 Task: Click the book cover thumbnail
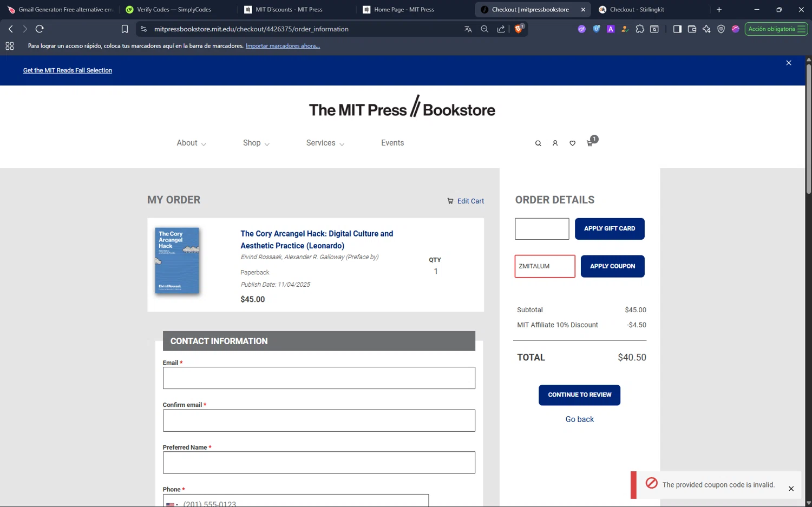[177, 261]
